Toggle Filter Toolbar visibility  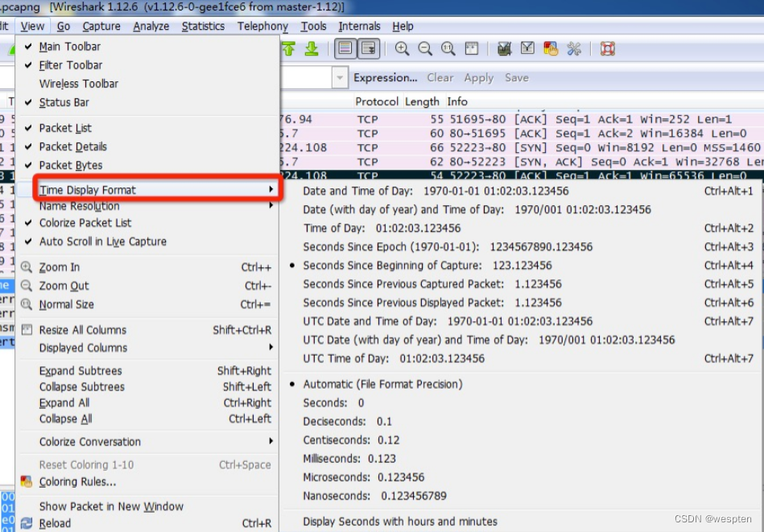(x=147, y=65)
